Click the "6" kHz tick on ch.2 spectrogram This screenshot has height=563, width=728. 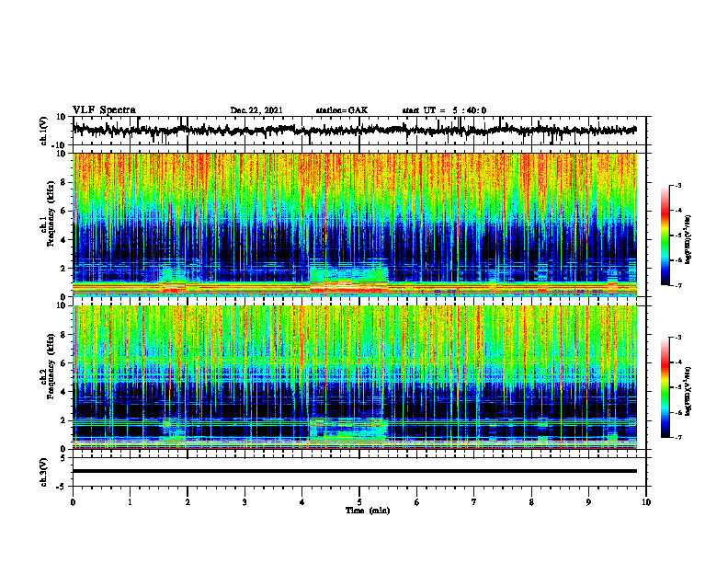click(64, 363)
